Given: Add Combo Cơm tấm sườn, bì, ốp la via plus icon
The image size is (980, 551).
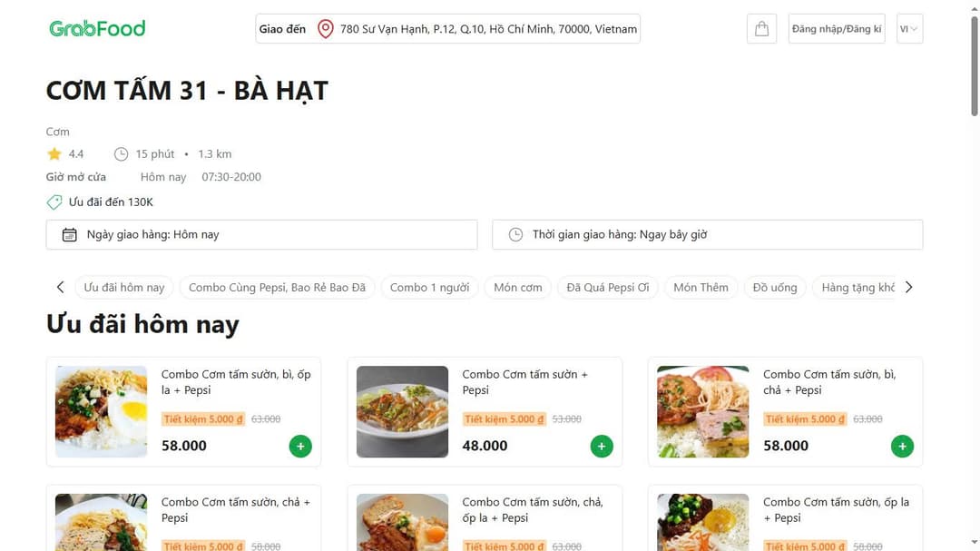Looking at the screenshot, I should click(x=299, y=446).
